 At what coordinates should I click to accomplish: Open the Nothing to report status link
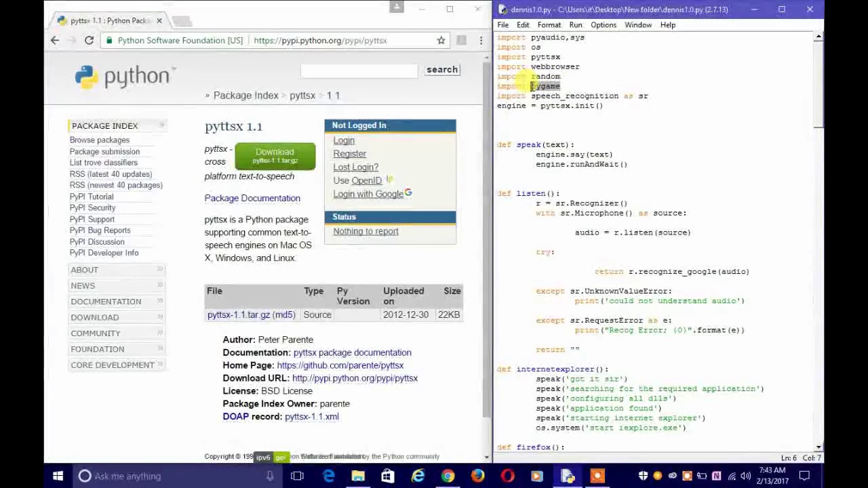tap(366, 231)
